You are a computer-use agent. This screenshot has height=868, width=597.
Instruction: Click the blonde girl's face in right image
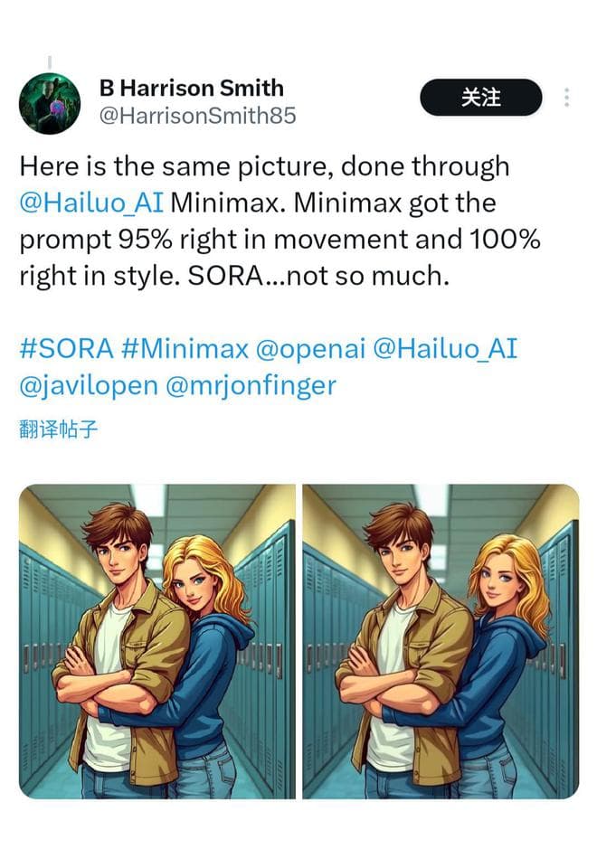click(499, 588)
